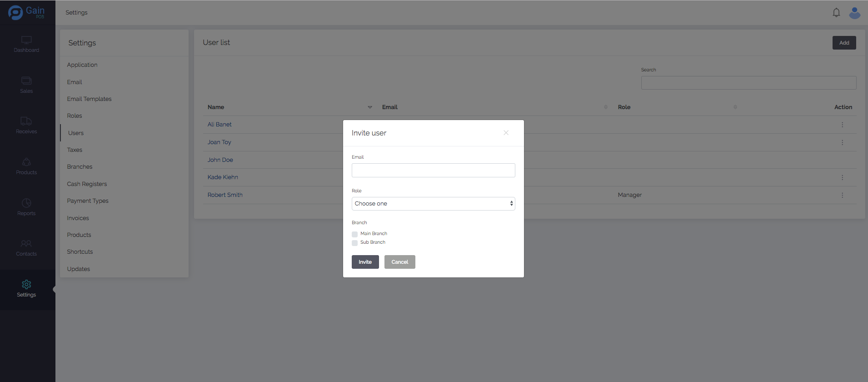868x382 pixels.
Task: Click the notifications bell icon
Action: coord(836,13)
